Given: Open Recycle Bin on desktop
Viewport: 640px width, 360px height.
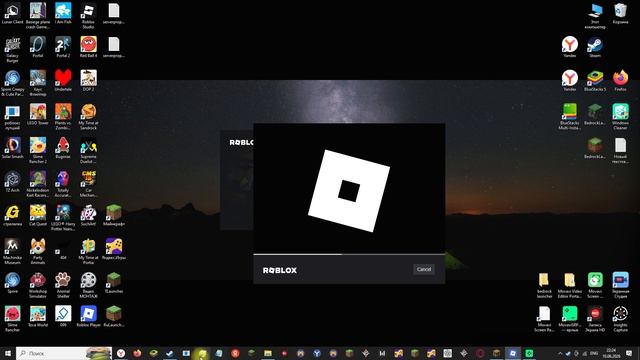Looking at the screenshot, I should pyautogui.click(x=620, y=13).
